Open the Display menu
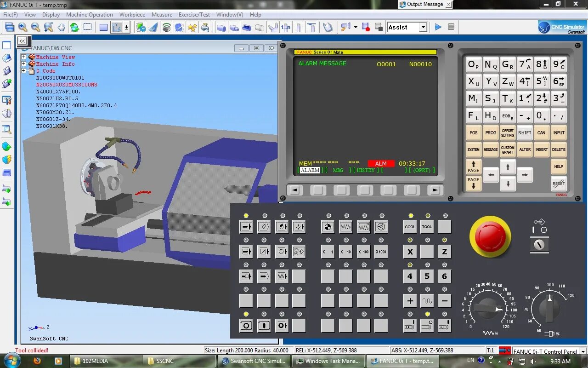 (x=51, y=15)
